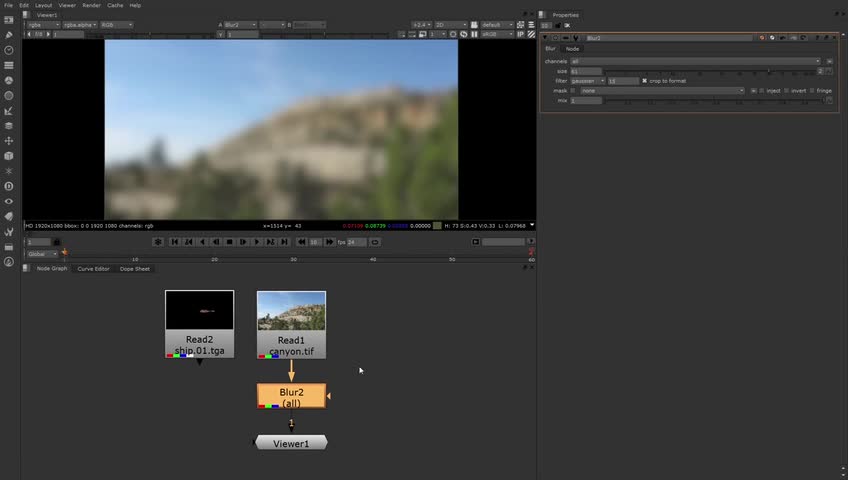Viewport: 848px width, 480px height.
Task: Open the Cache menu
Action: 115,5
